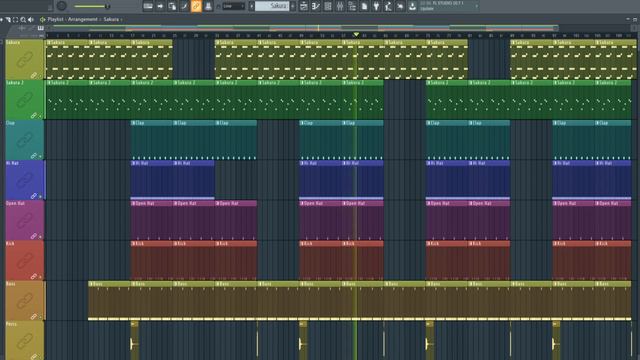Click the song position marker in timeline
This screenshot has width=640, height=360.
tap(356, 35)
